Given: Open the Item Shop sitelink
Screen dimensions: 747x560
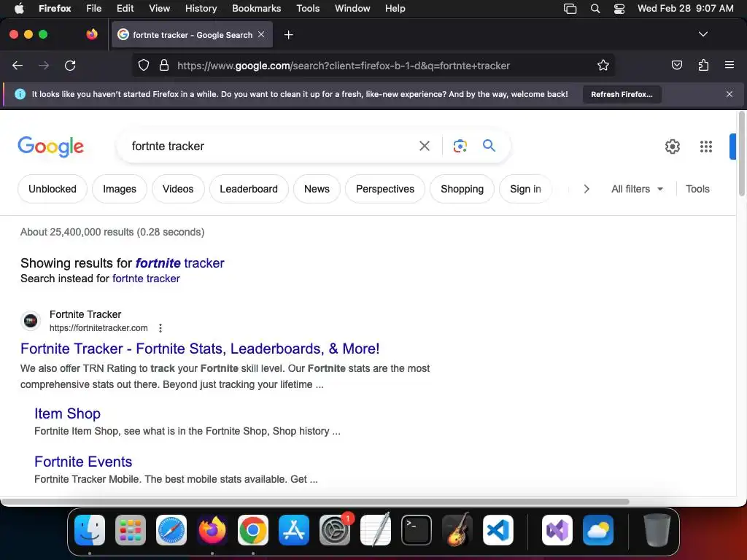Looking at the screenshot, I should click(67, 413).
